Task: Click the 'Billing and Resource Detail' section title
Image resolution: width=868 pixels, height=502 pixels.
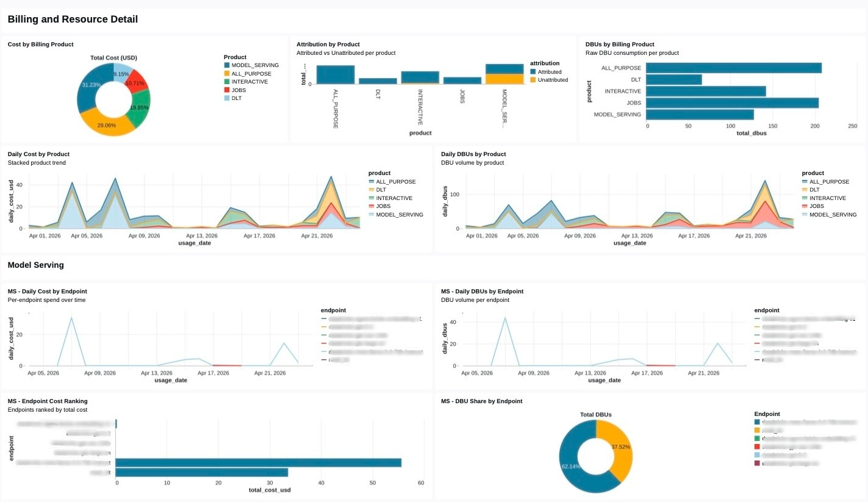Action: 72,19
